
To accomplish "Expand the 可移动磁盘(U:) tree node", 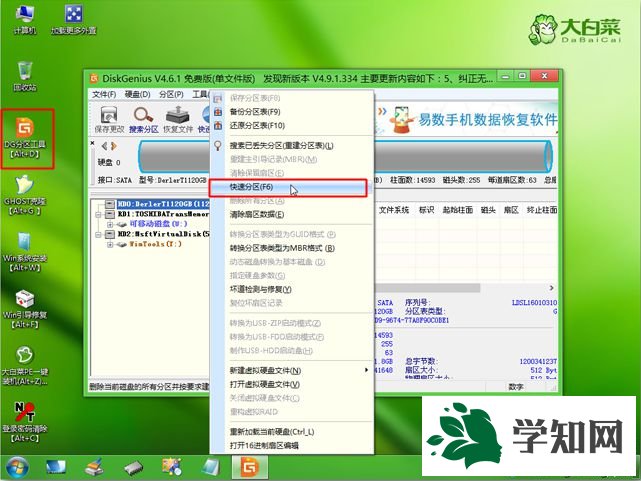I will pyautogui.click(x=110, y=224).
